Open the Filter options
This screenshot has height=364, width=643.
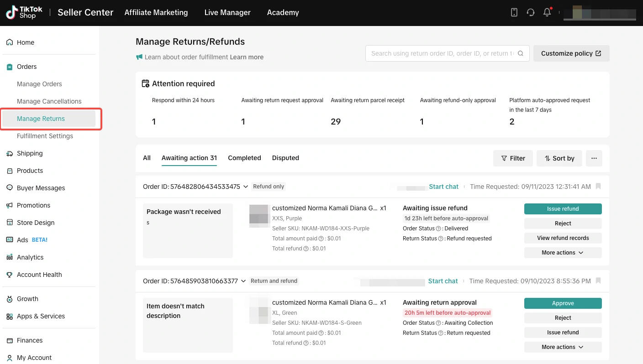pos(512,158)
